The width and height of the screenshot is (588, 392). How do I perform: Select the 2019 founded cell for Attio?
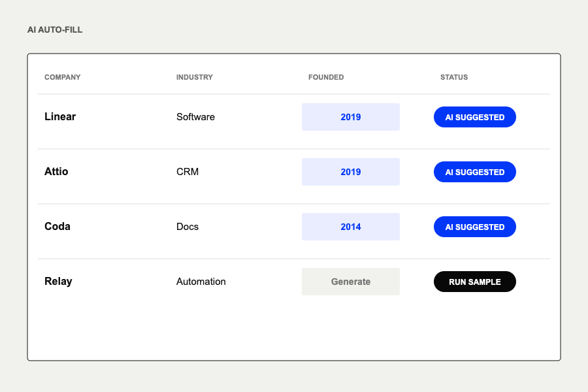[351, 172]
